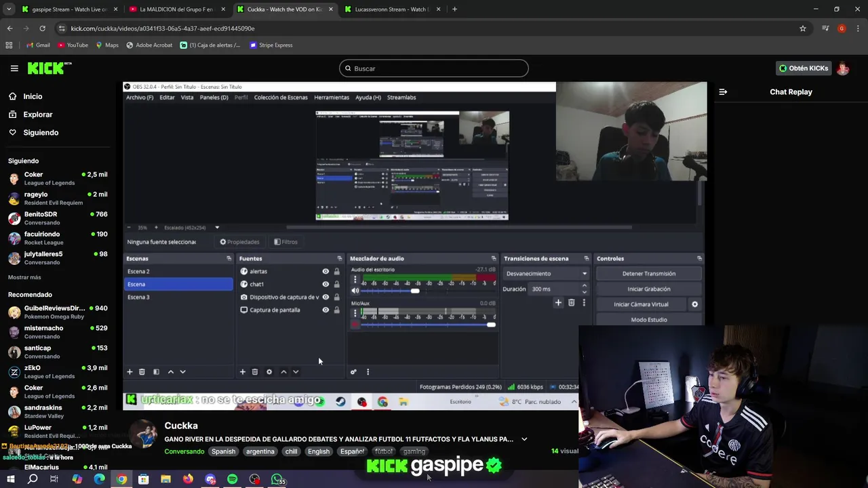This screenshot has height=488, width=868.
Task: Expand Mostrar más in Siguiendo list
Action: (24, 277)
